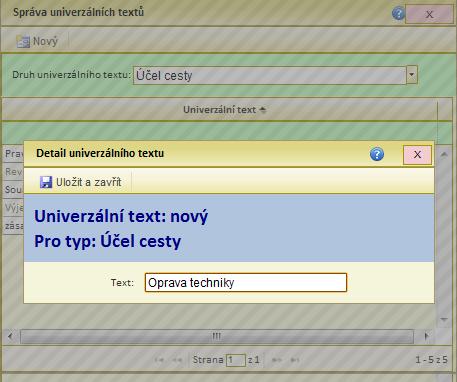The width and height of the screenshot is (457, 382).
Task: Click the Strana page number field
Action: (x=236, y=360)
